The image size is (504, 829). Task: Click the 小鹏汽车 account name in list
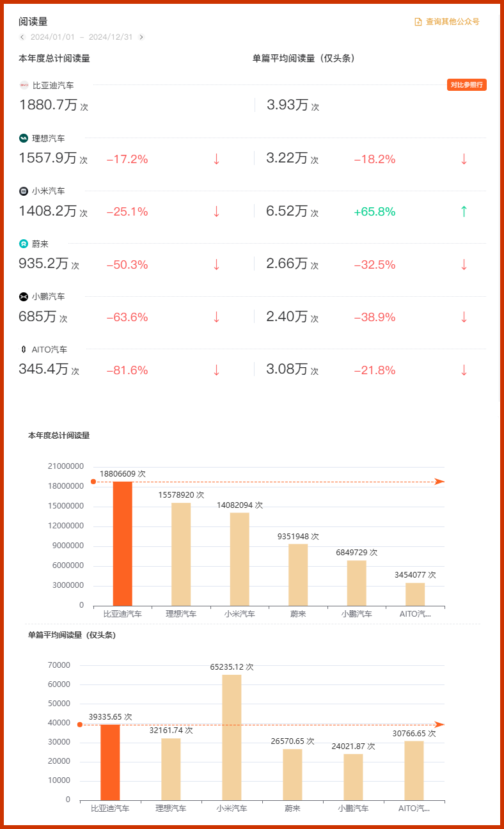pos(49,297)
